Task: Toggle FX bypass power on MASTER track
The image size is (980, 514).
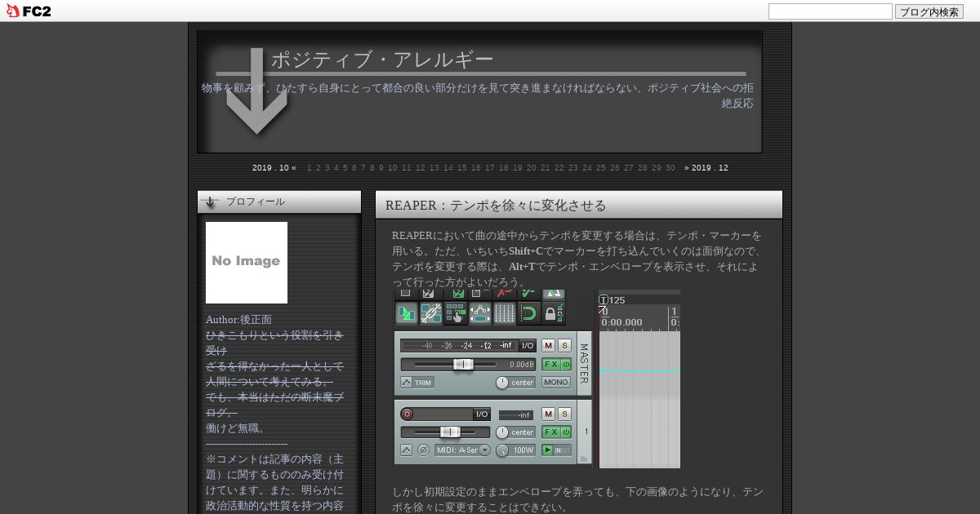Action: pyautogui.click(x=566, y=365)
